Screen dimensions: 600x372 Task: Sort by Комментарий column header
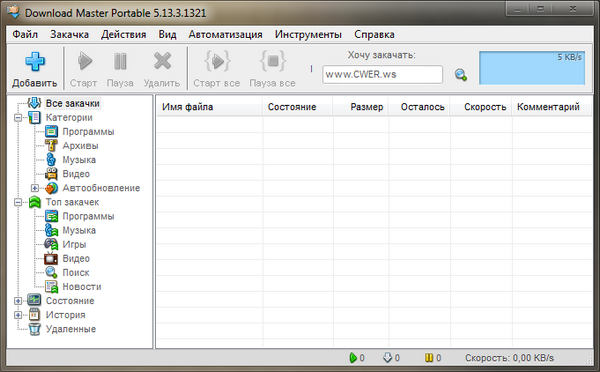point(552,107)
